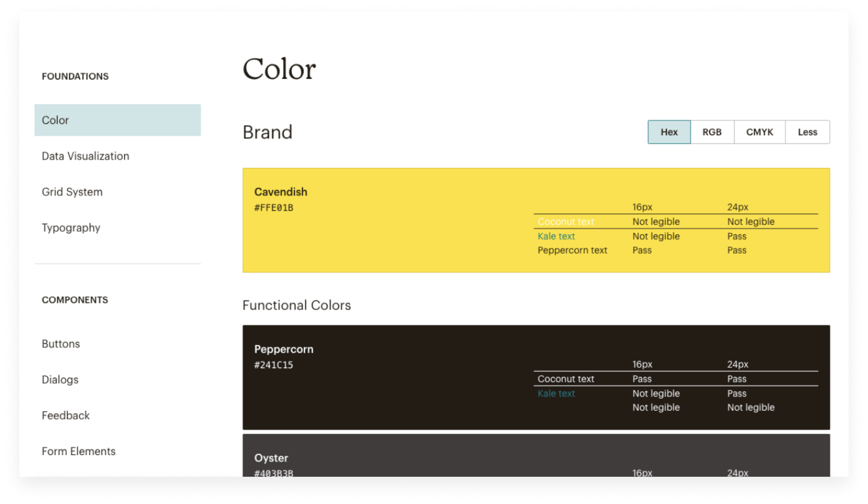Navigate to Typography foundations

click(70, 228)
